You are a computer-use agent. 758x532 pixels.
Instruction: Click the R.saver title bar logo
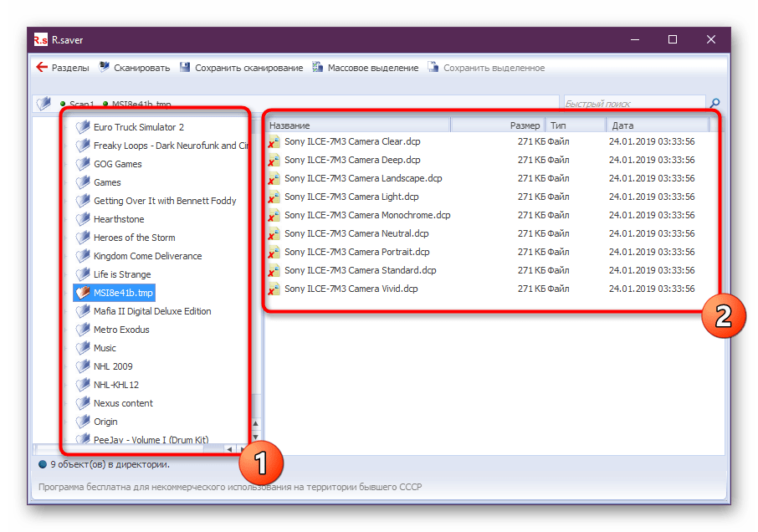coord(41,39)
